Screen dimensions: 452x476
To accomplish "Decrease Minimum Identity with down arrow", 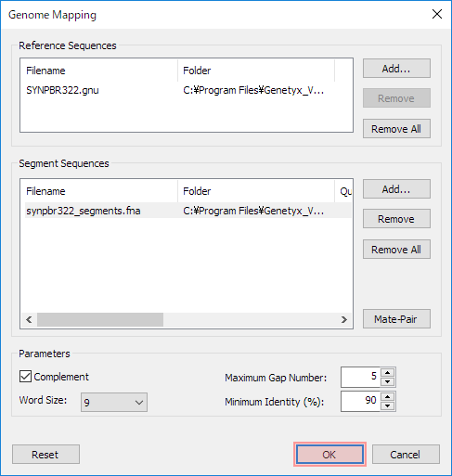I will click(x=387, y=405).
